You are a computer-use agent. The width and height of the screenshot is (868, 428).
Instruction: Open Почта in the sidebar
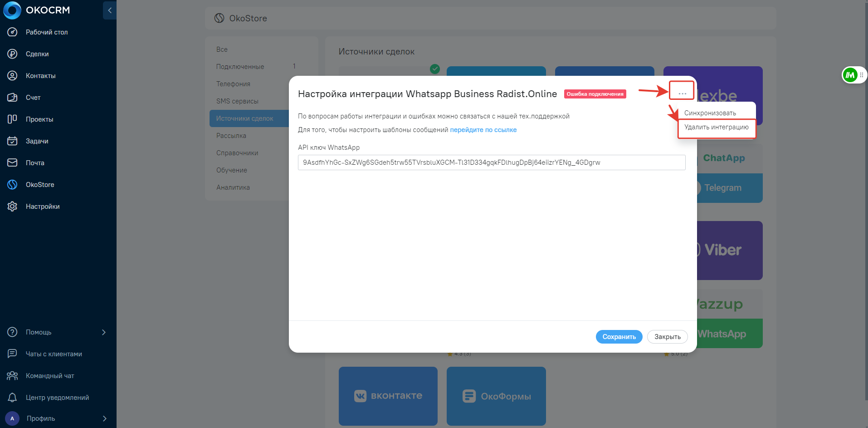point(35,163)
